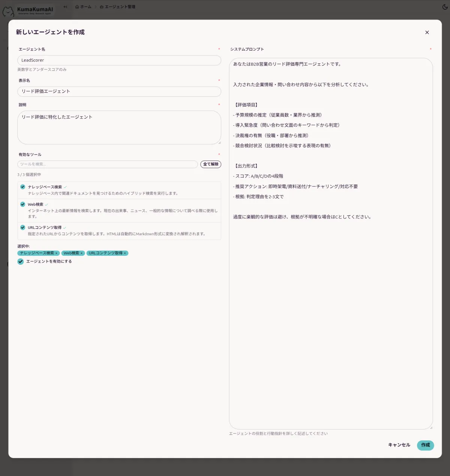This screenshot has height=476, width=450.
Task: Uncheck the URLコンテンツ取得 tool checkbox
Action: point(23,227)
